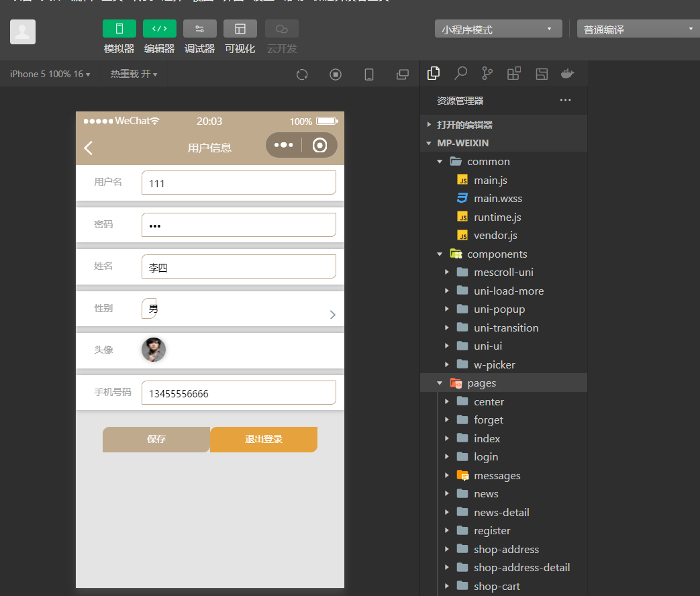Click the detach simulator window icon

tap(403, 74)
